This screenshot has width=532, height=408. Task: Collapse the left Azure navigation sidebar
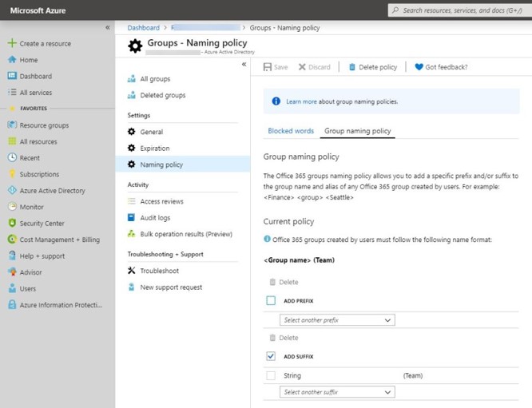pyautogui.click(x=108, y=27)
